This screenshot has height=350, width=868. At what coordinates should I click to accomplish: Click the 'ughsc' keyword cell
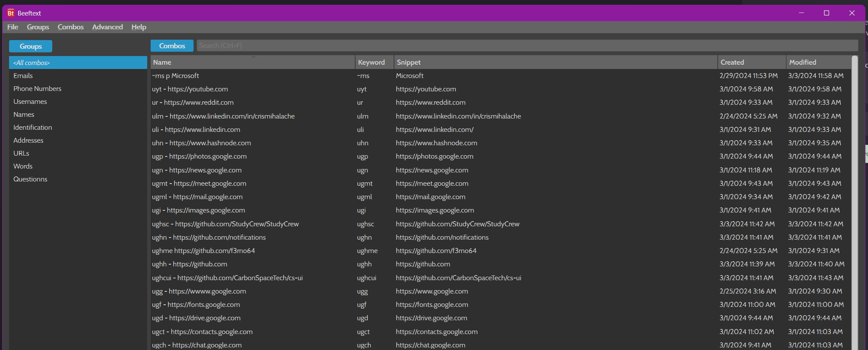pos(366,224)
